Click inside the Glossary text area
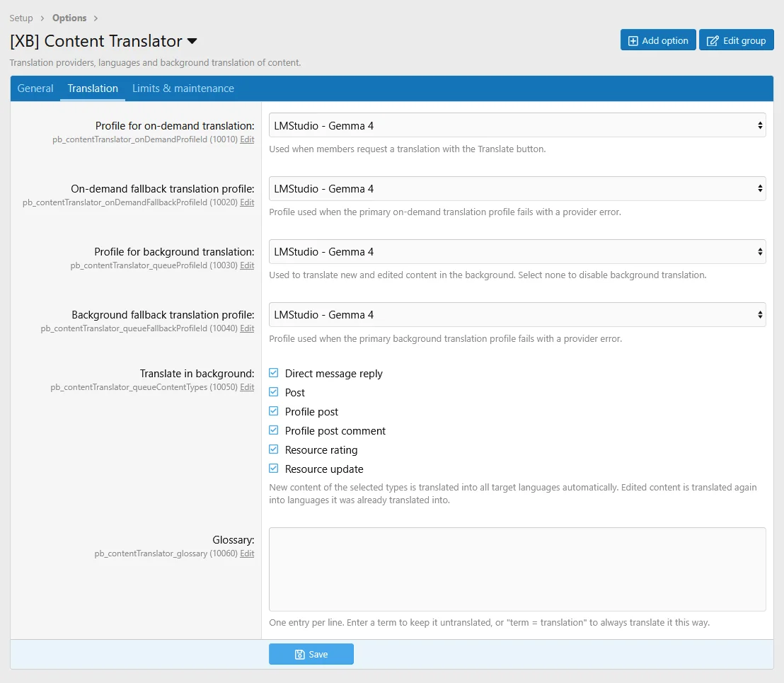This screenshot has width=784, height=683. click(517, 569)
